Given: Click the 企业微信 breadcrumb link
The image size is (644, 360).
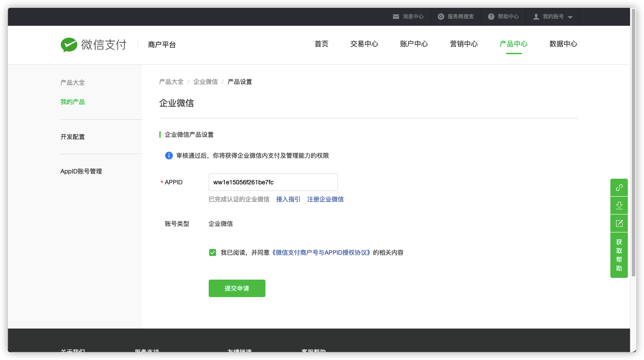Looking at the screenshot, I should 206,82.
